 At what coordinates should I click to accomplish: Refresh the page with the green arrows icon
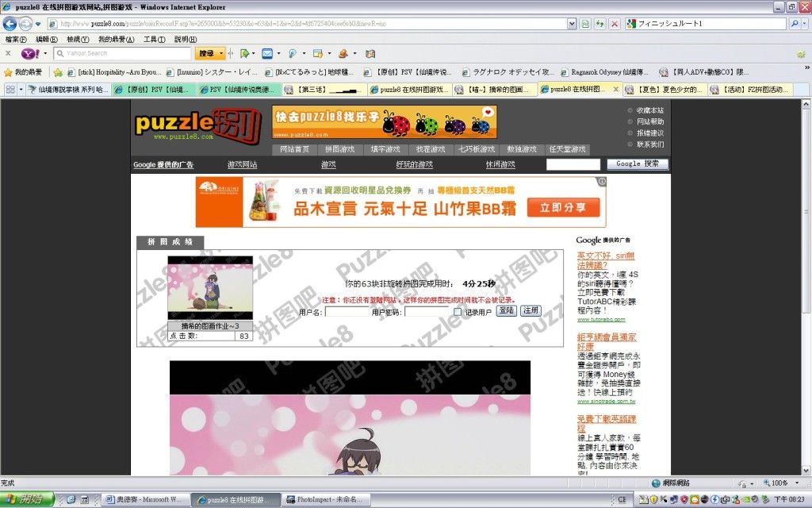point(599,23)
